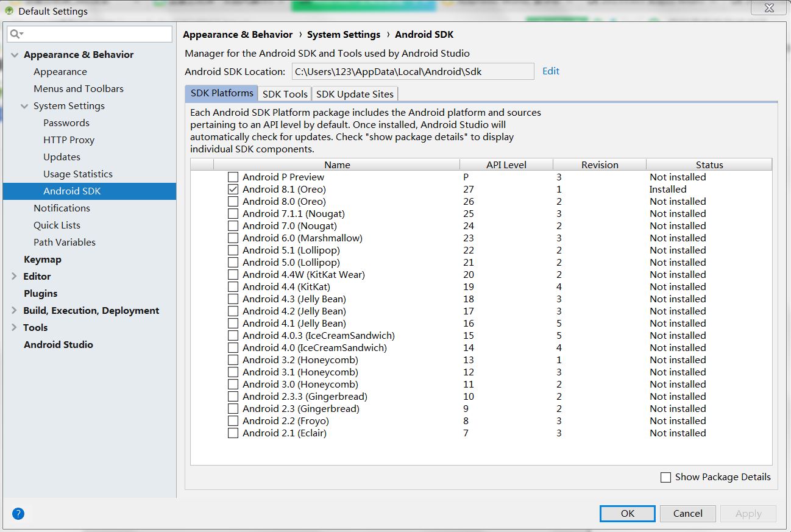
Task: Select the SDK Platforms tab
Action: pos(222,93)
